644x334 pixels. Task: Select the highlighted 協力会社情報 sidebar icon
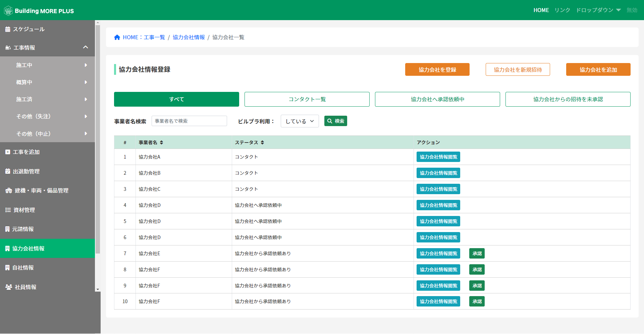tap(8, 248)
